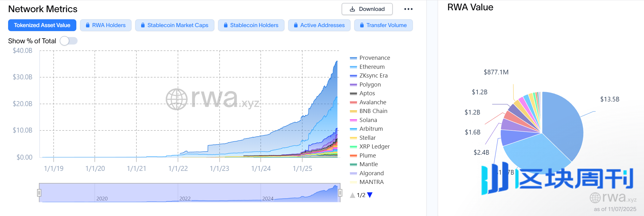Click lock icon on Active Addresses tab

click(296, 25)
